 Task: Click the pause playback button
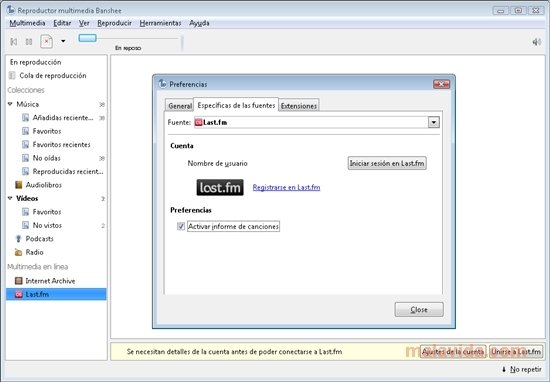point(29,42)
